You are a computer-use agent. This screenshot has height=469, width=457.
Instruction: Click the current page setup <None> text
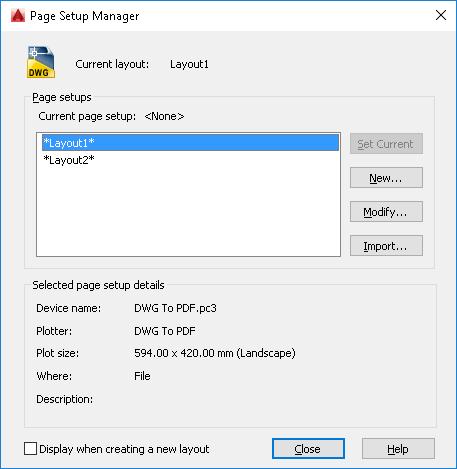pyautogui.click(x=164, y=116)
